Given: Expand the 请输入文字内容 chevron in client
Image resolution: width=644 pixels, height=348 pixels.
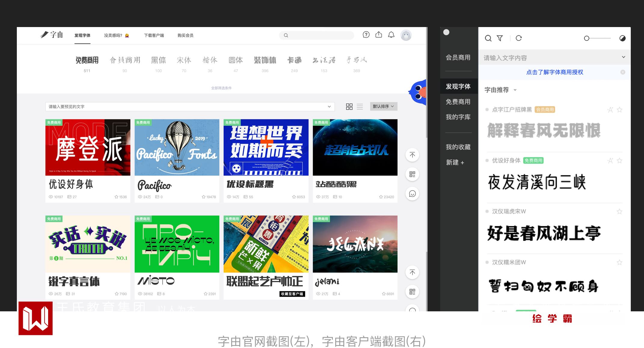Looking at the screenshot, I should (623, 57).
